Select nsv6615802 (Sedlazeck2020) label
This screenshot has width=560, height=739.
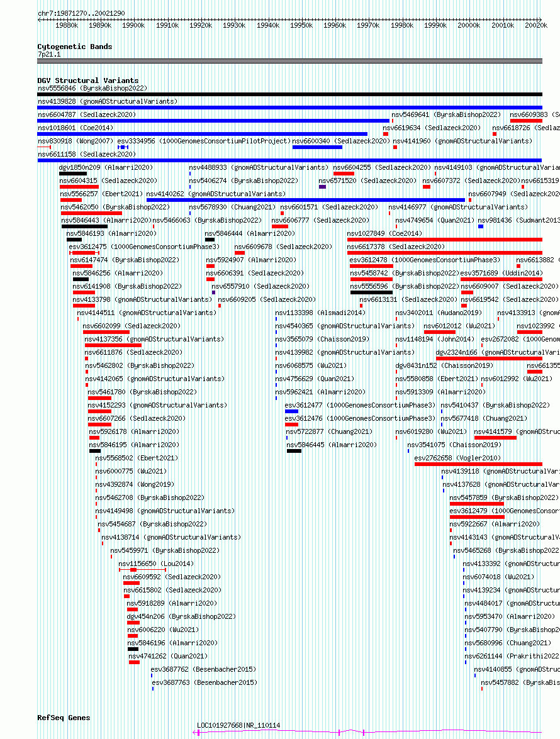click(172, 589)
